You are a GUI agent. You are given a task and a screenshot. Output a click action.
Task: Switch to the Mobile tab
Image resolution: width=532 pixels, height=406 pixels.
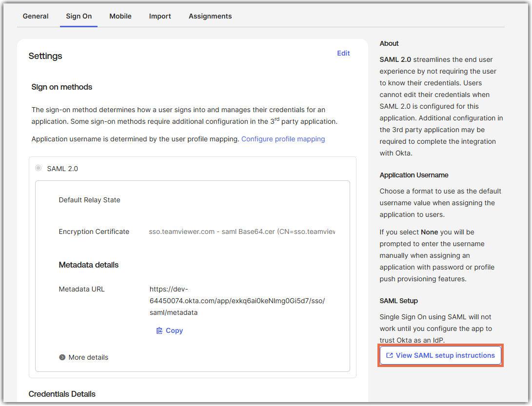coord(120,16)
